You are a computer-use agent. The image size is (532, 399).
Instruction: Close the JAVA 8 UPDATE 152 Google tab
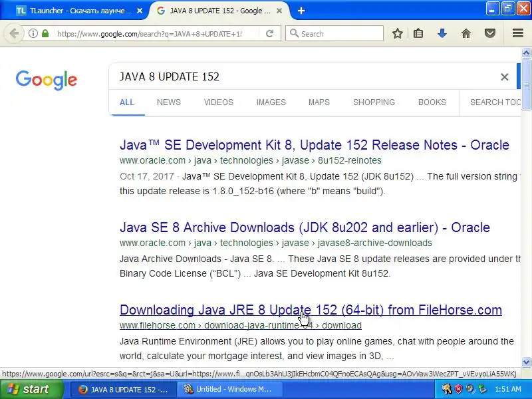point(279,11)
